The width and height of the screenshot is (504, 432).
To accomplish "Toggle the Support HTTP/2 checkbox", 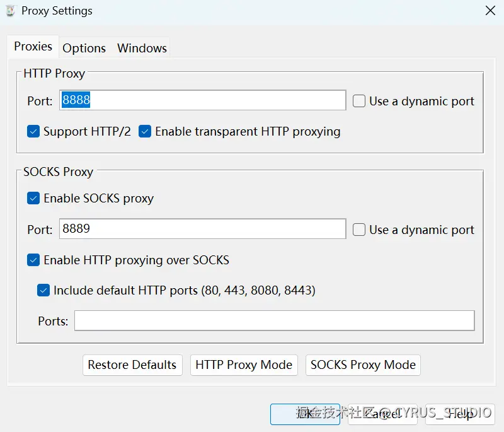I will (34, 131).
